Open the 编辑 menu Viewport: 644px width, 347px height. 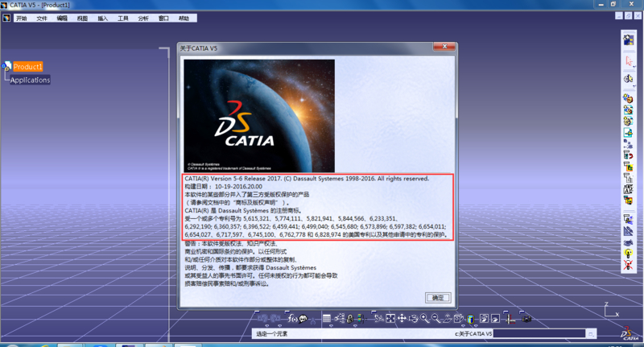(62, 18)
